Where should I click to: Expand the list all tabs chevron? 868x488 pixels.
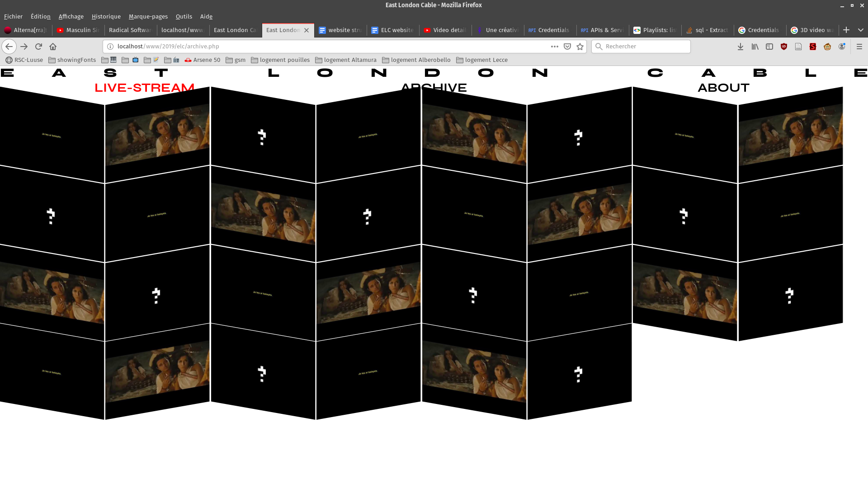point(860,30)
